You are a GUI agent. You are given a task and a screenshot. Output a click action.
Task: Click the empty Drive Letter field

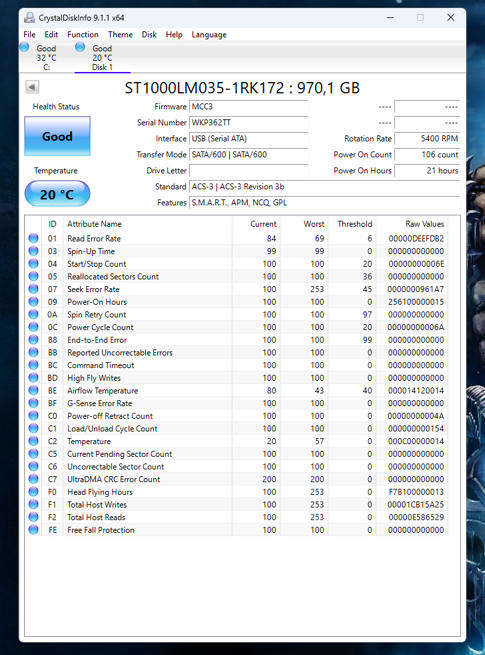click(249, 170)
